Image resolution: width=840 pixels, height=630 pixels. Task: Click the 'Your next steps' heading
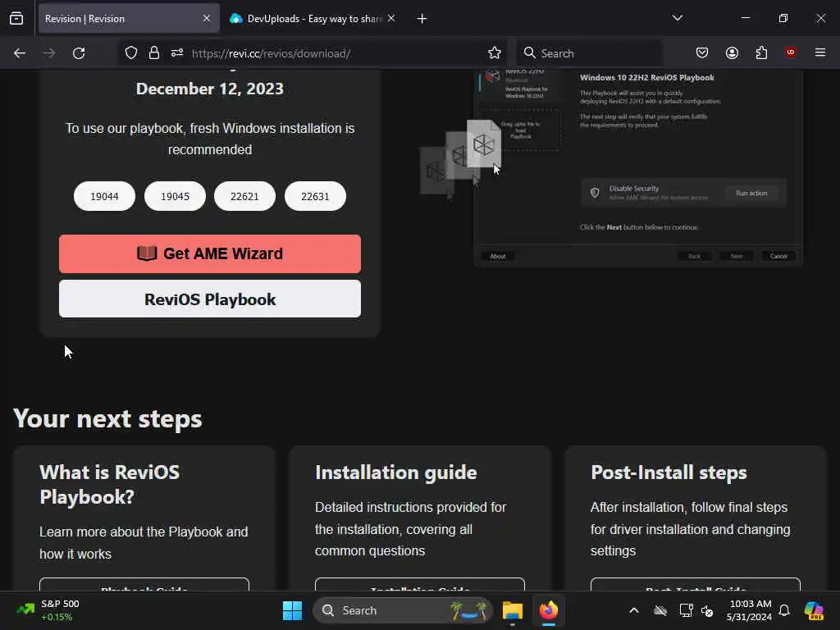tap(107, 418)
